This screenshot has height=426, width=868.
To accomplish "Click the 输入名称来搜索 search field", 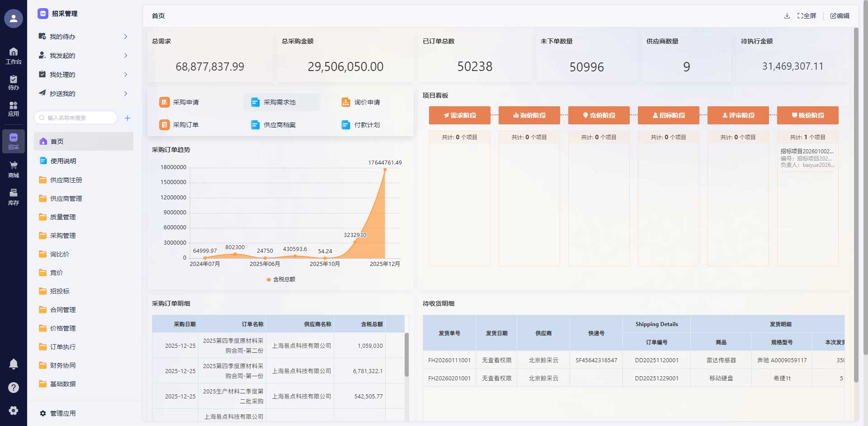I will 75,118.
